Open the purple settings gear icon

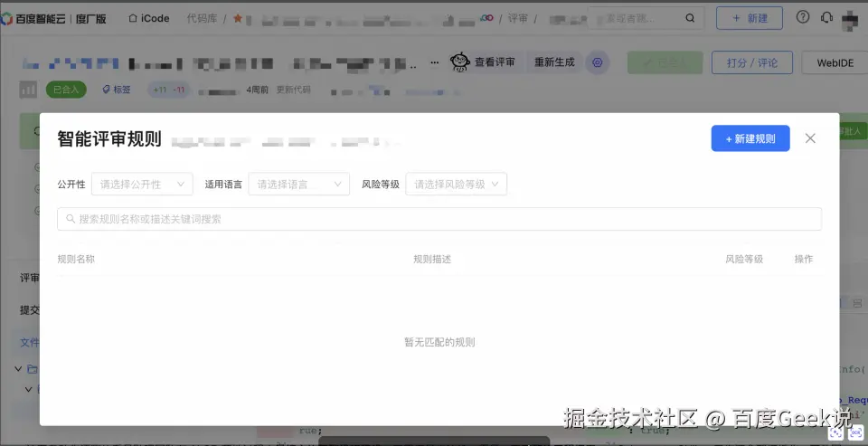coord(598,62)
